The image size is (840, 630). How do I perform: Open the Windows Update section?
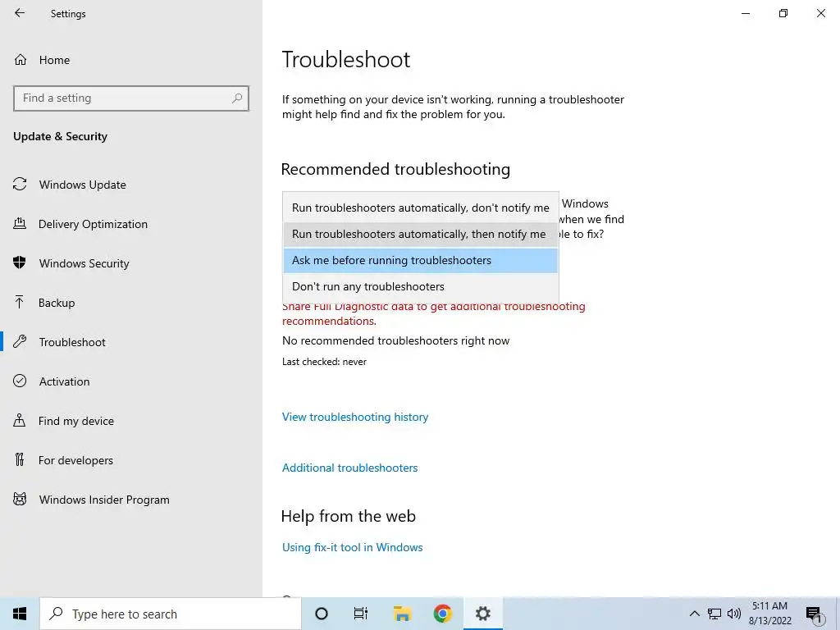coord(83,185)
